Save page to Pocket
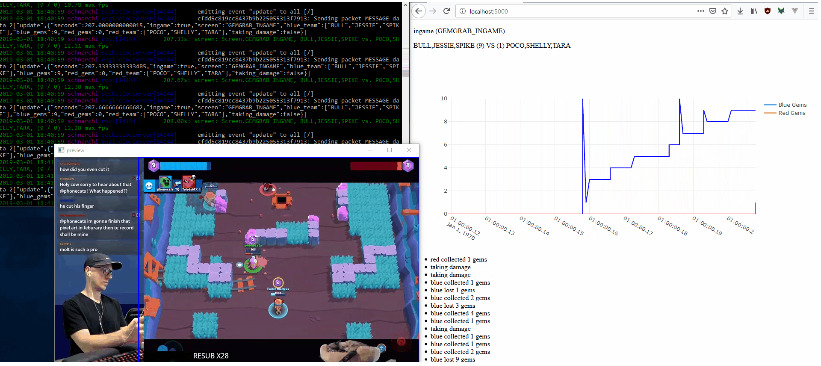Screen dimensions: 821x366 click(x=713, y=11)
